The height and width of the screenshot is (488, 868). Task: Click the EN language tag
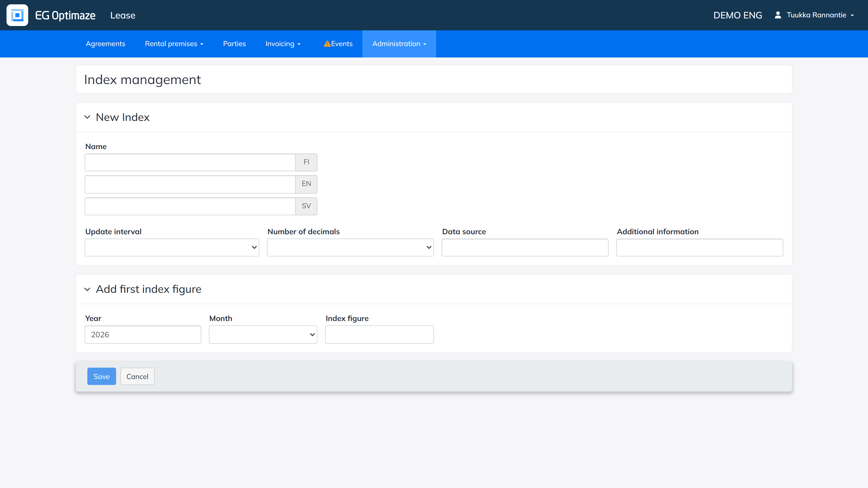(306, 184)
